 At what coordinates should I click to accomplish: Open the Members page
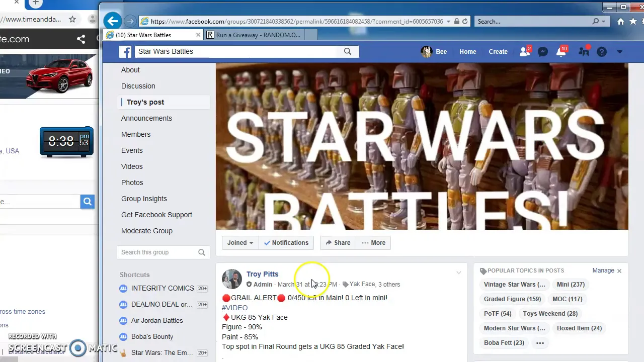136,134
